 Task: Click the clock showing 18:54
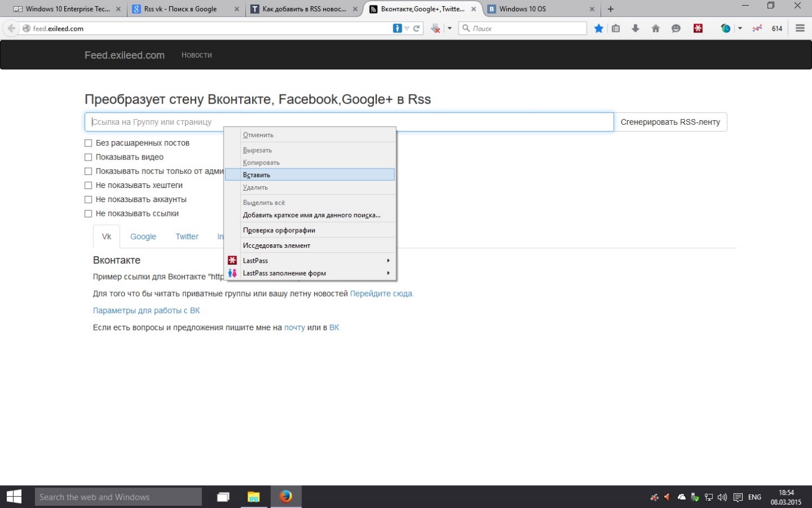(786, 493)
